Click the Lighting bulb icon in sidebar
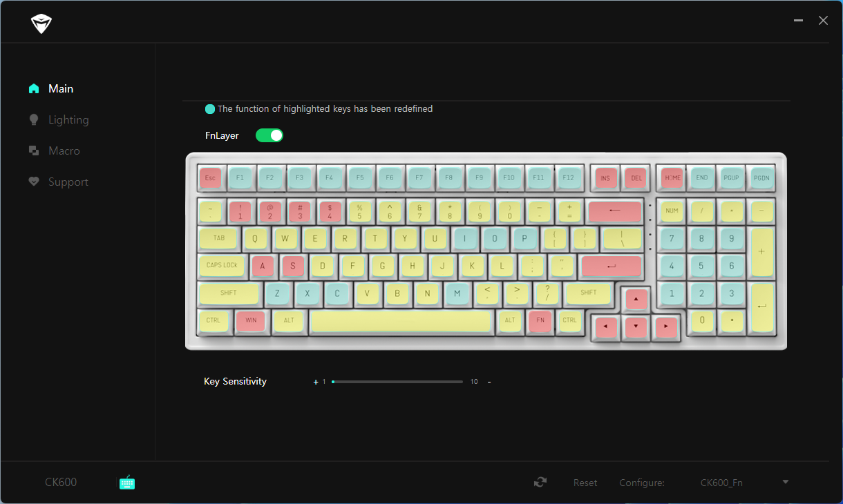Screen dimensions: 843x504 click(x=33, y=120)
